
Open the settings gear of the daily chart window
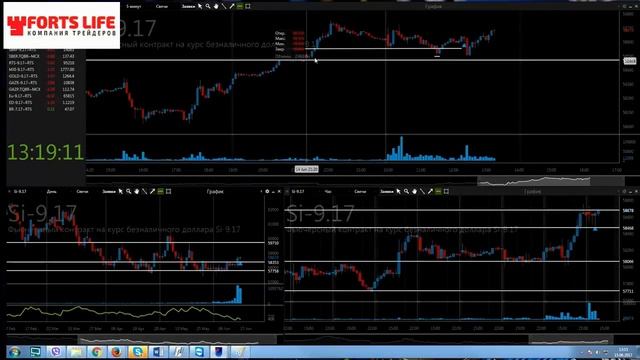[267, 191]
